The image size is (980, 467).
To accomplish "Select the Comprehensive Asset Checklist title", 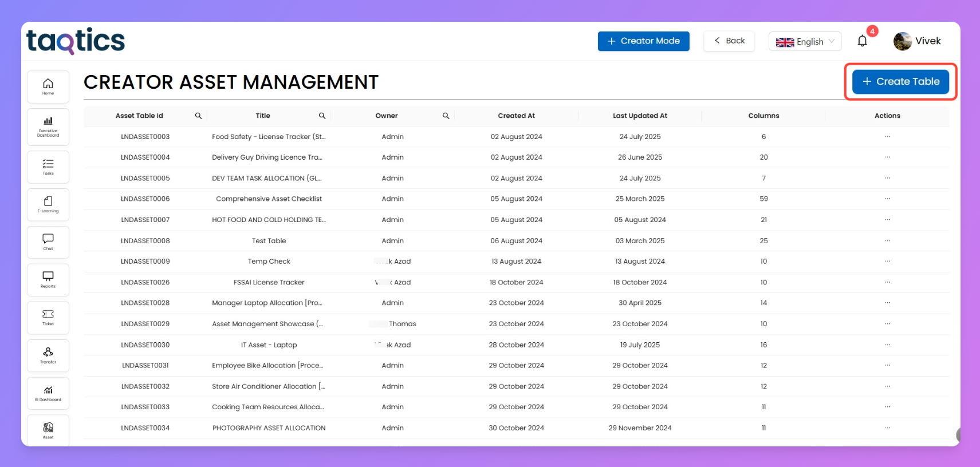I will (269, 199).
